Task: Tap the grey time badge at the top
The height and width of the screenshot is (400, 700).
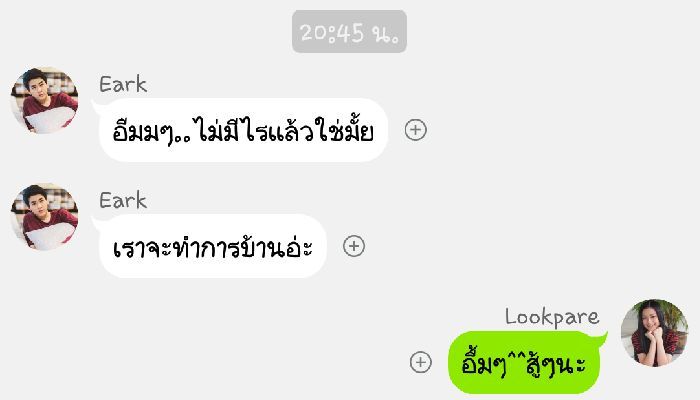Action: 349,32
